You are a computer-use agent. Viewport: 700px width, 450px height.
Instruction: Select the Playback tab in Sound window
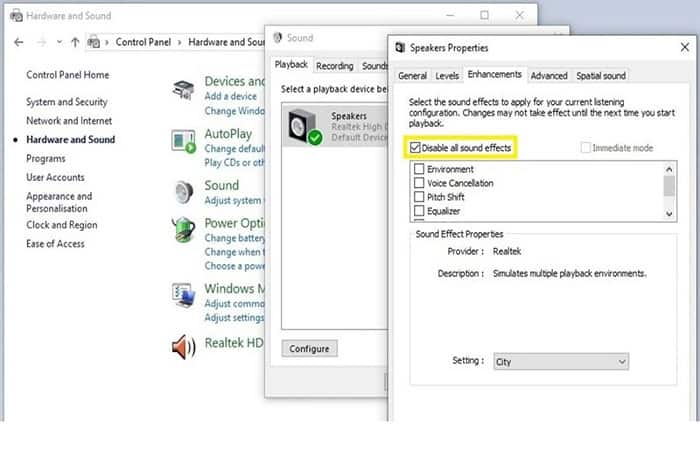click(x=291, y=65)
